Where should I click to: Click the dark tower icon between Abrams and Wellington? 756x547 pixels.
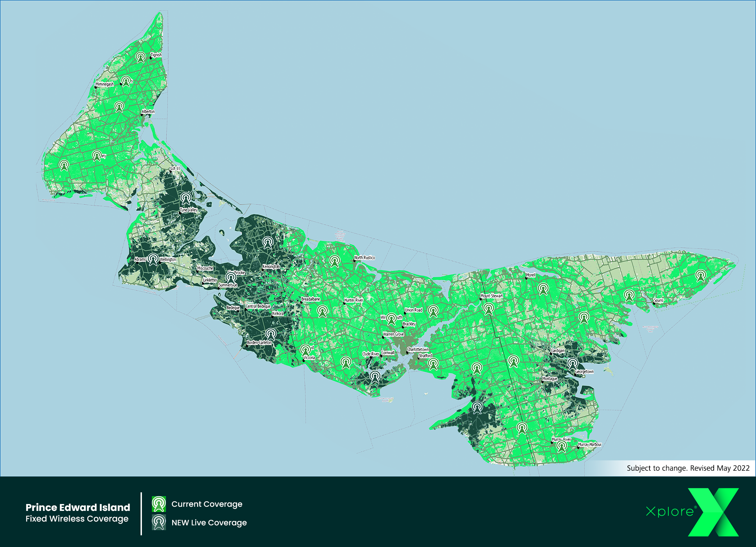[153, 260]
